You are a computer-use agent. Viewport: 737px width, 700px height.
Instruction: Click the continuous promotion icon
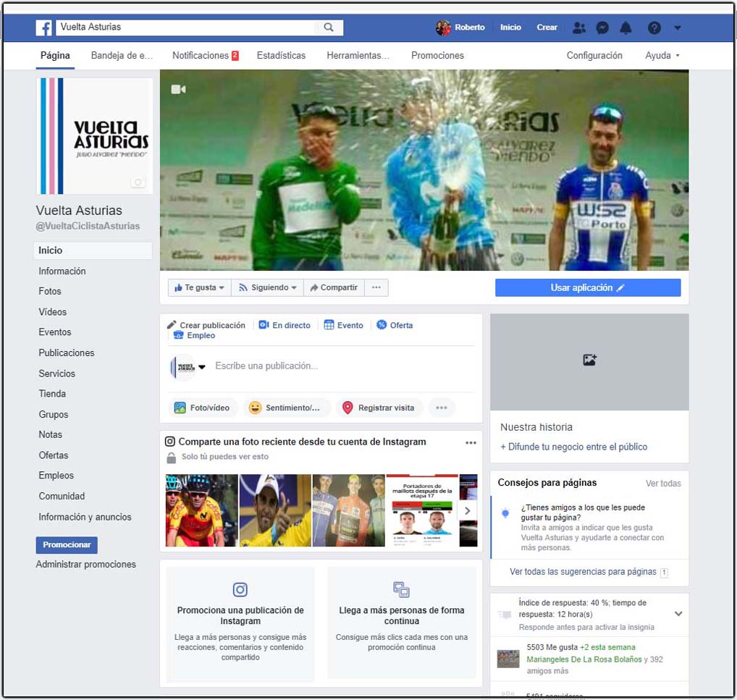(401, 589)
